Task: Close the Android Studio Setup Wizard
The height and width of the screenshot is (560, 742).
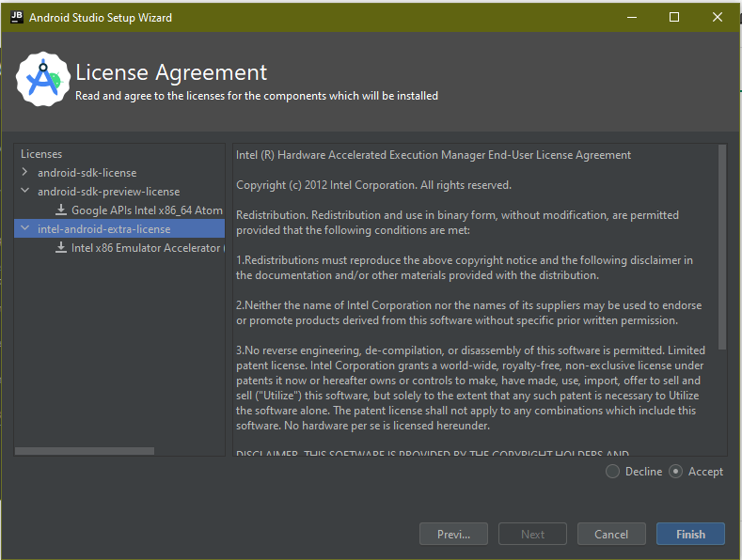Action: [x=718, y=17]
